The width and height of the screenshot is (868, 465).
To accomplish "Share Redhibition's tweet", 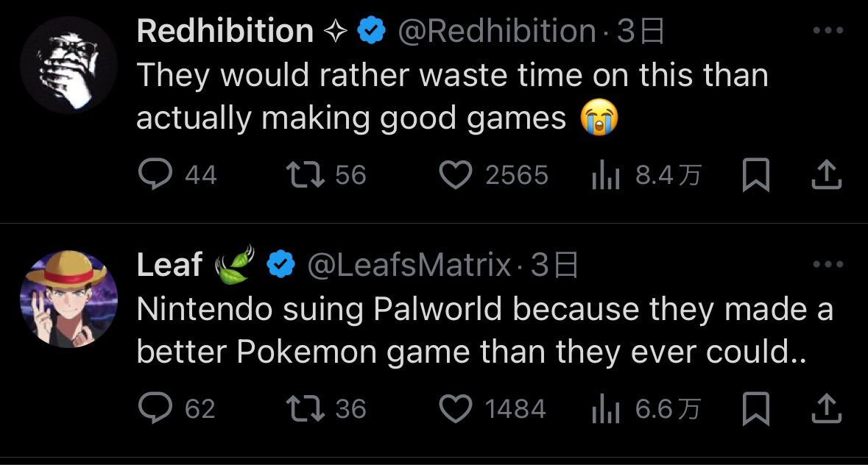I will coord(827,175).
